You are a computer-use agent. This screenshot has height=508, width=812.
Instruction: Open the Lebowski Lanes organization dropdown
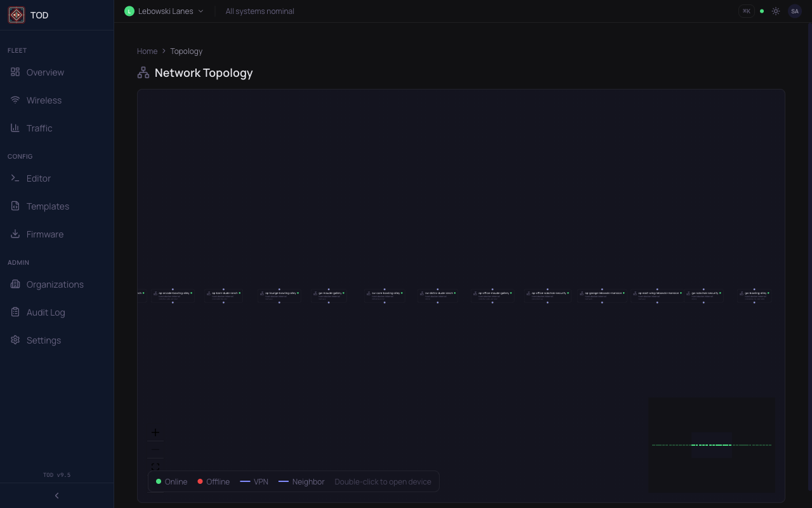[x=164, y=11]
